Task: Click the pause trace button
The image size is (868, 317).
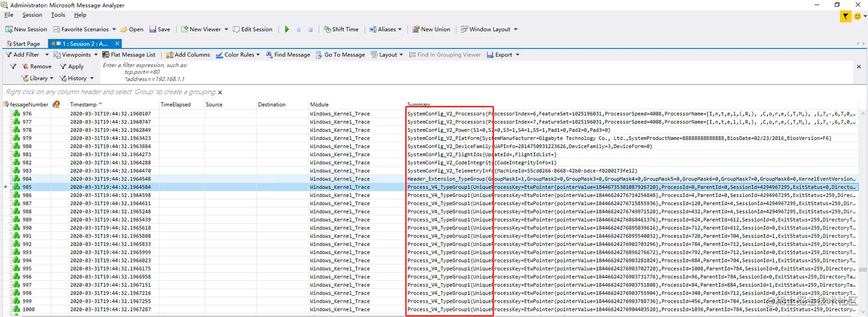Action: pyautogui.click(x=299, y=29)
